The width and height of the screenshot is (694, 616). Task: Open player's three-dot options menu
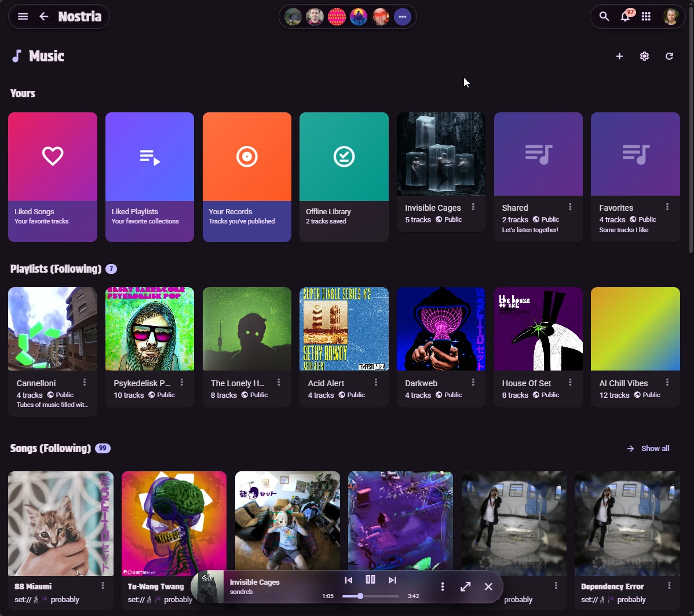coord(443,586)
